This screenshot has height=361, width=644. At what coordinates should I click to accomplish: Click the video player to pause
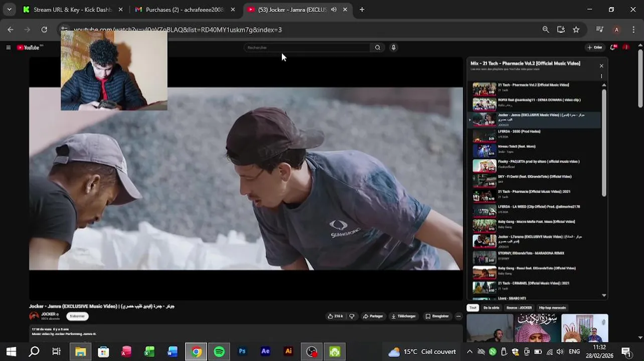click(246, 178)
